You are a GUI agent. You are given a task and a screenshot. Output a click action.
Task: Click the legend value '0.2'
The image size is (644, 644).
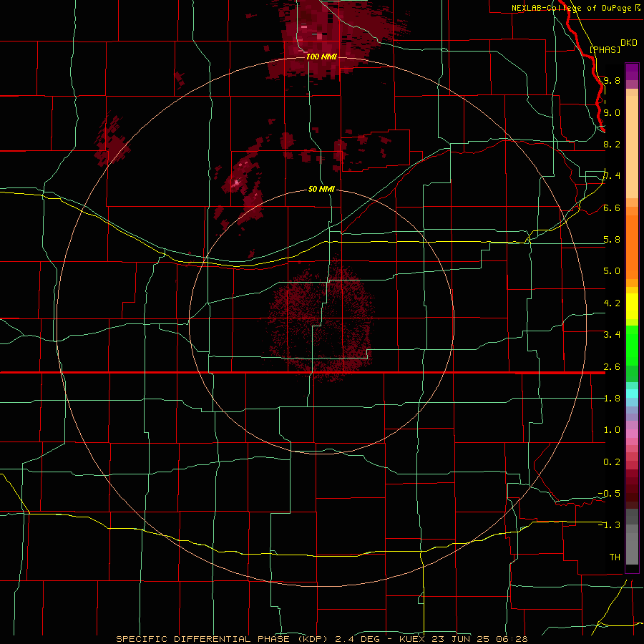[612, 462]
